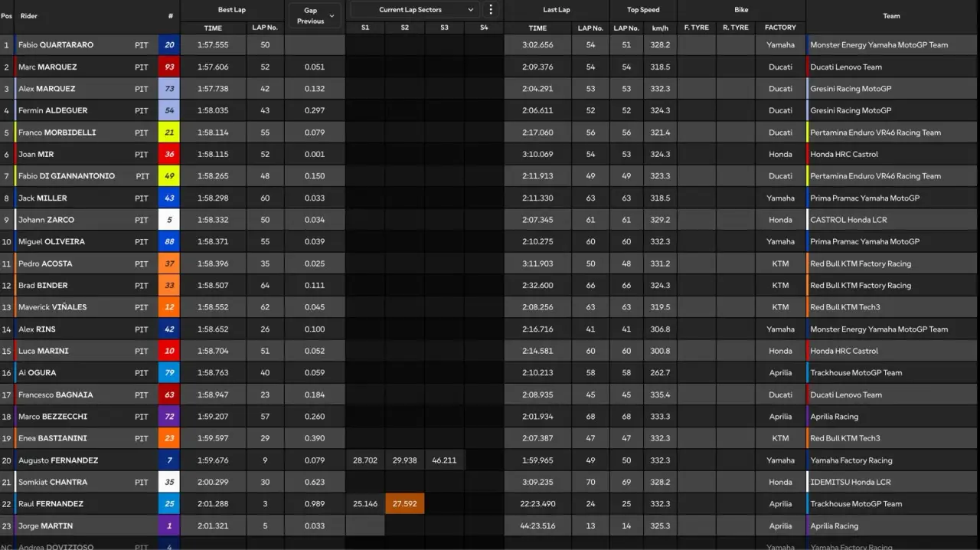Select rider Ai OGURA
Image resolution: width=980 pixels, height=550 pixels.
pos(38,373)
